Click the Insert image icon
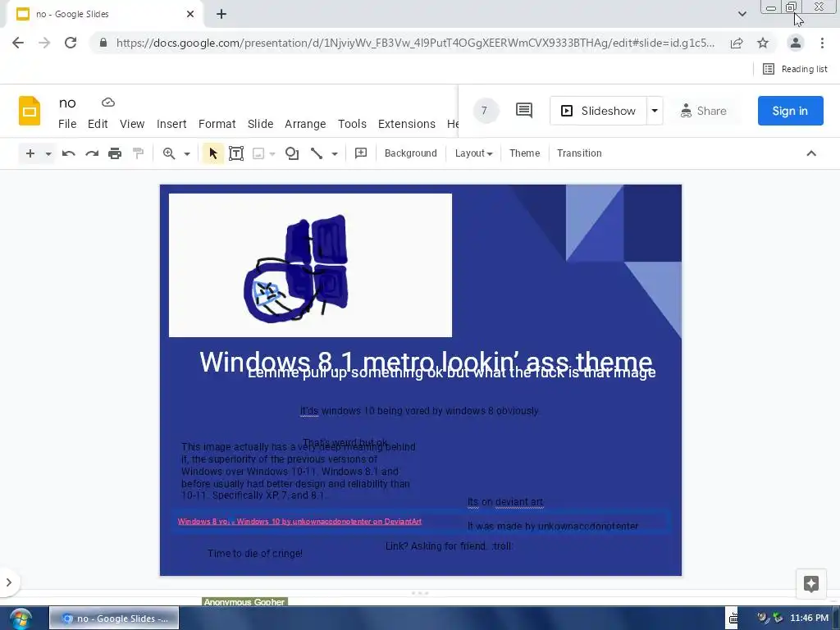 [258, 153]
